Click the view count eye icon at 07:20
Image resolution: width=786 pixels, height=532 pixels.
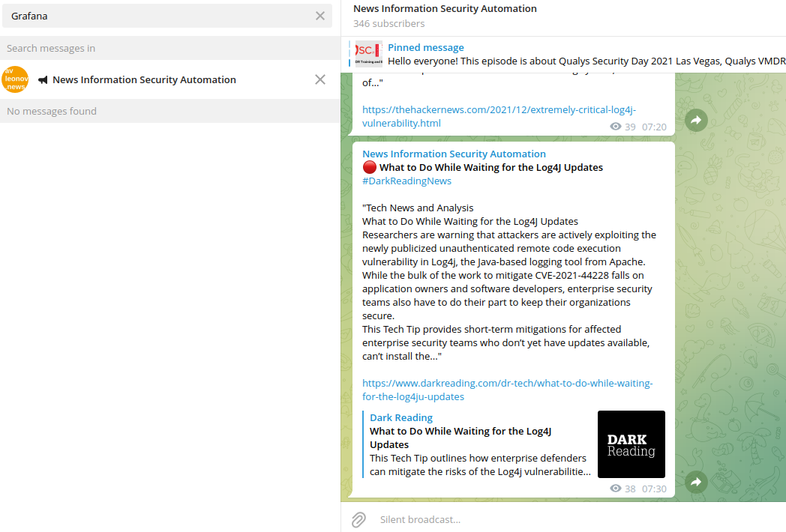pos(616,127)
